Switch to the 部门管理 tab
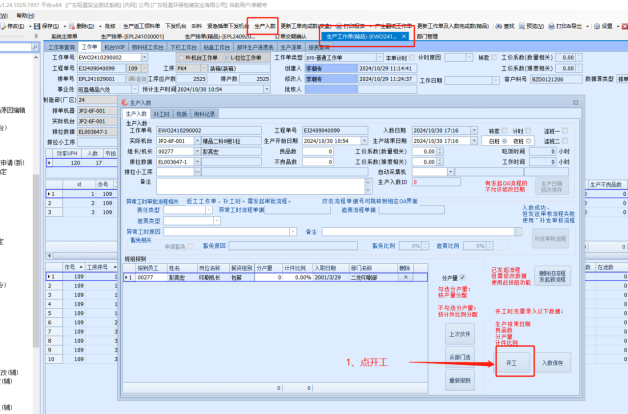 click(x=427, y=36)
